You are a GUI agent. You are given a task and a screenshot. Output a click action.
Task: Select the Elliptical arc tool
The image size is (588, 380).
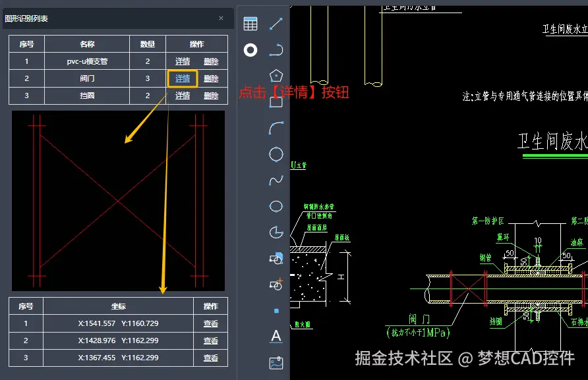(276, 232)
